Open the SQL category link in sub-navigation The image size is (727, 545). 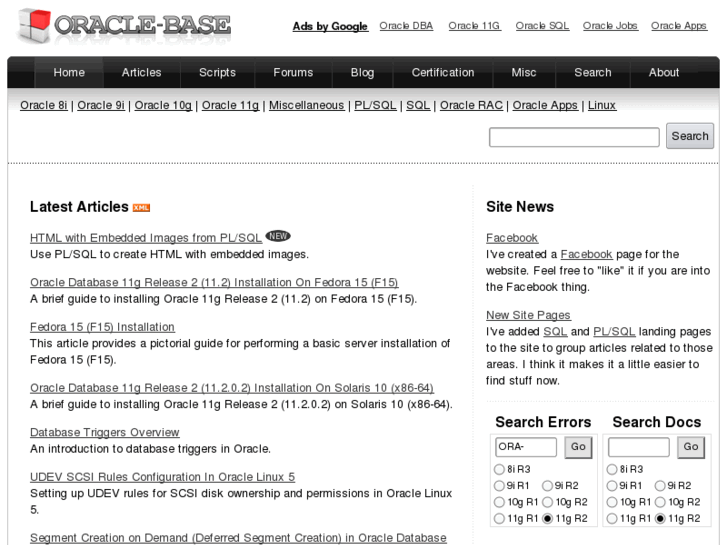(418, 105)
